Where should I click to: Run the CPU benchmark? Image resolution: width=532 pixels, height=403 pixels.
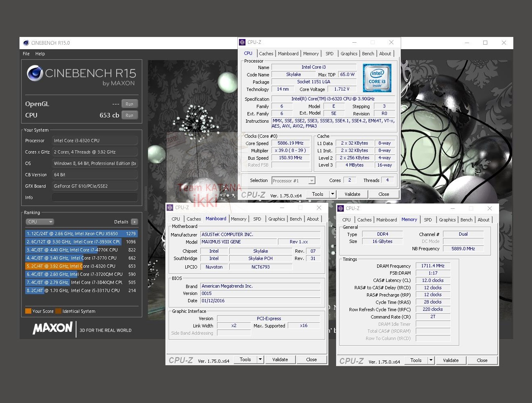(x=130, y=115)
